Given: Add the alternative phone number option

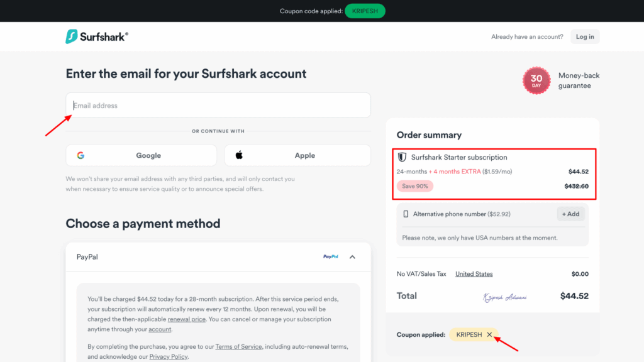Looking at the screenshot, I should click(x=570, y=214).
